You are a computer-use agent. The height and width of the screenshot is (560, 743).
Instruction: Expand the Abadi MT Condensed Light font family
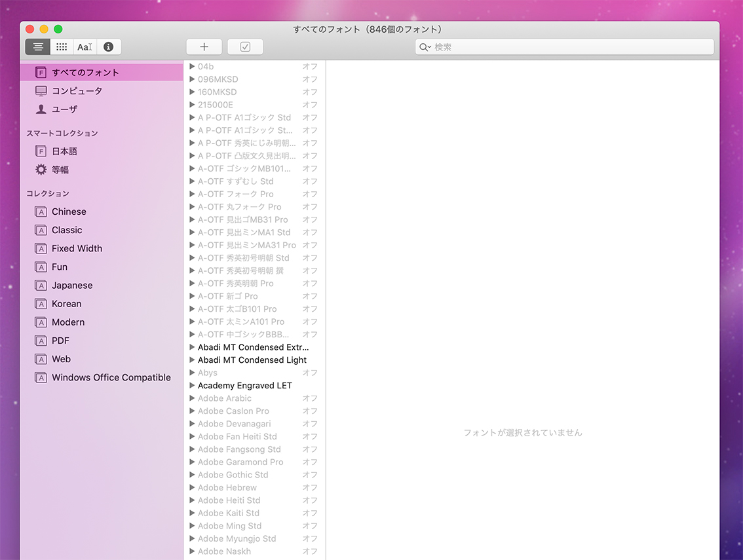point(192,360)
